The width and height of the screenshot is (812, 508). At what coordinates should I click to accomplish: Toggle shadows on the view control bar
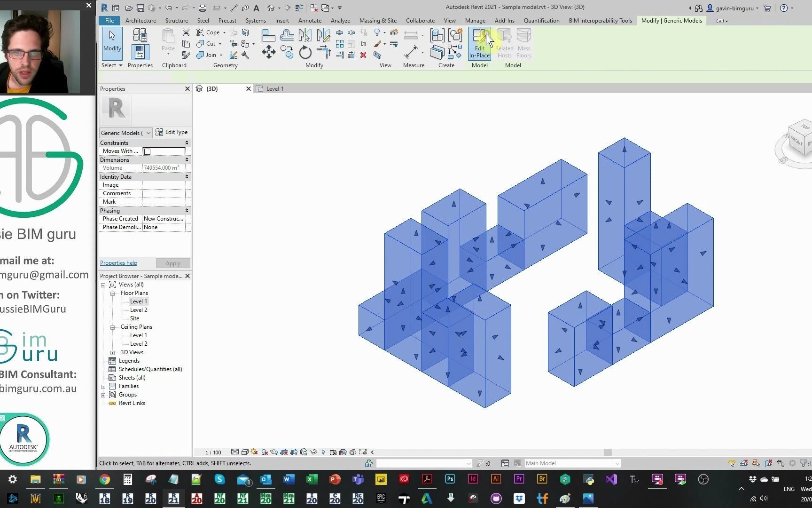tap(264, 452)
